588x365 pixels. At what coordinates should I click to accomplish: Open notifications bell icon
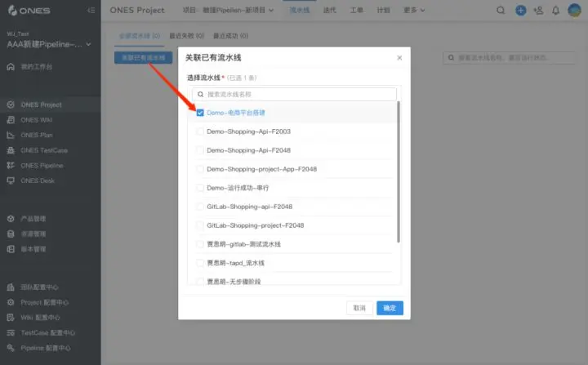(x=556, y=10)
